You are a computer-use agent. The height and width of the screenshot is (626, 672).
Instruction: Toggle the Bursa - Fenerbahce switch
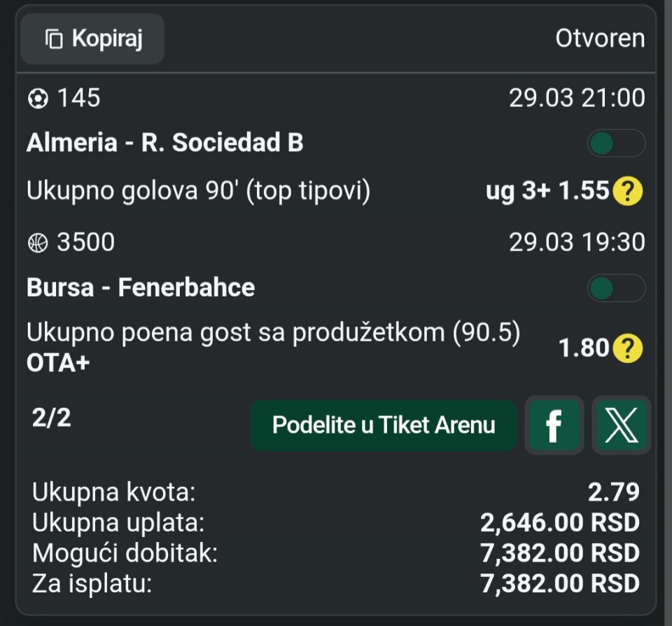615,287
